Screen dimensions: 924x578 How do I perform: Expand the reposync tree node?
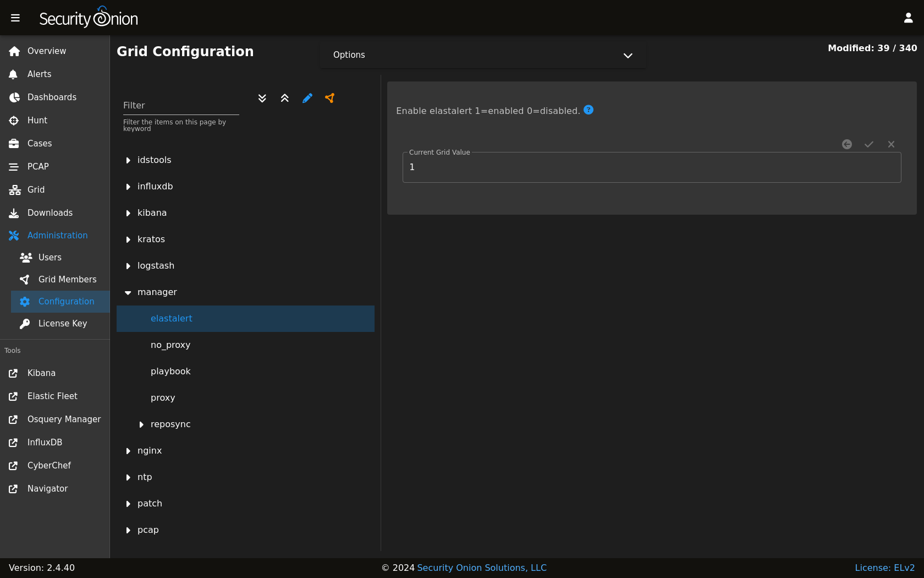tap(141, 424)
